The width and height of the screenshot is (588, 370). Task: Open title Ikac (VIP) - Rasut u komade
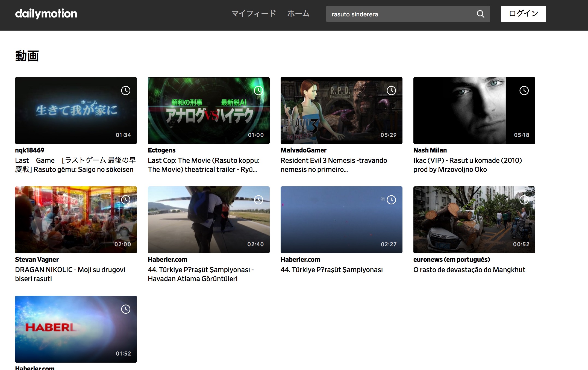[x=468, y=165]
